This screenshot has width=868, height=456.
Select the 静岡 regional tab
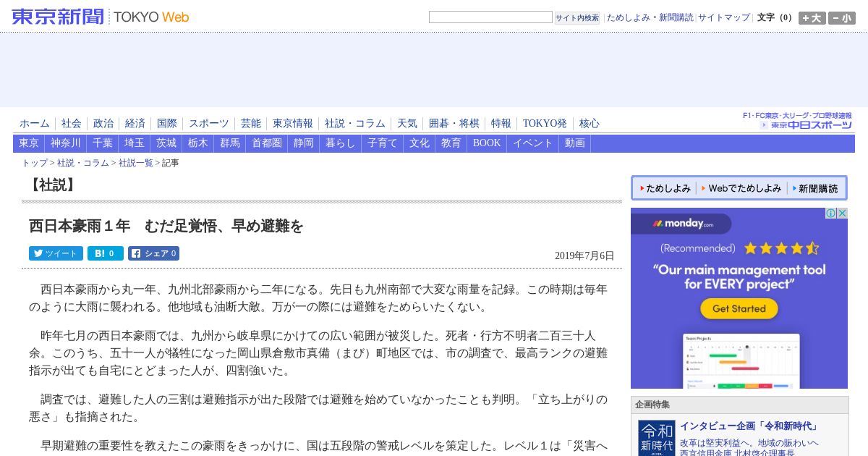point(304,143)
